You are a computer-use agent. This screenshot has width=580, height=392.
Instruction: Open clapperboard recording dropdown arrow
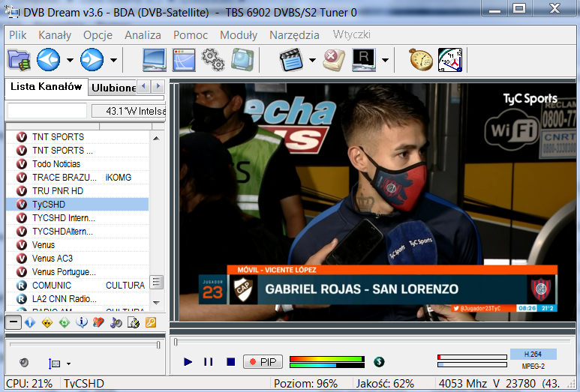pos(312,60)
